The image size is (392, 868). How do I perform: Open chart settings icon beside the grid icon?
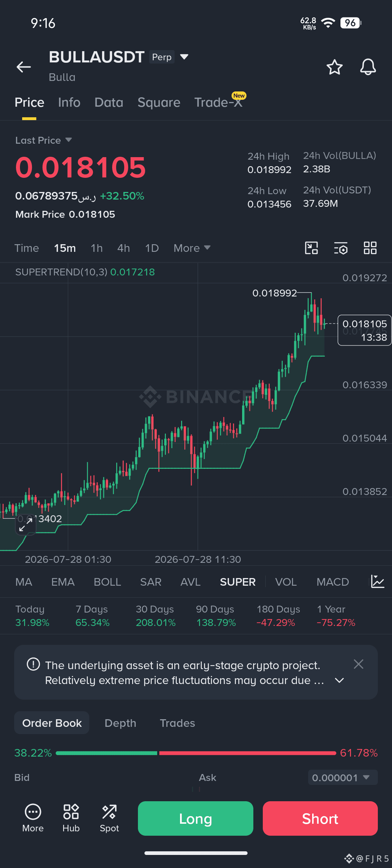[341, 248]
